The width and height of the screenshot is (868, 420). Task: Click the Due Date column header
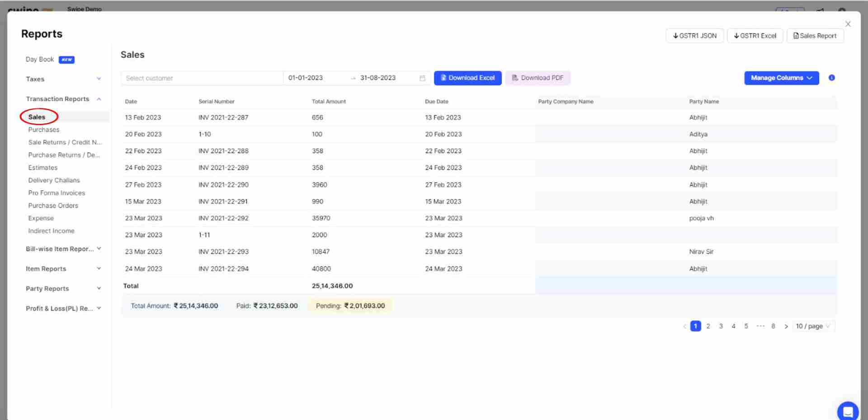click(x=437, y=102)
